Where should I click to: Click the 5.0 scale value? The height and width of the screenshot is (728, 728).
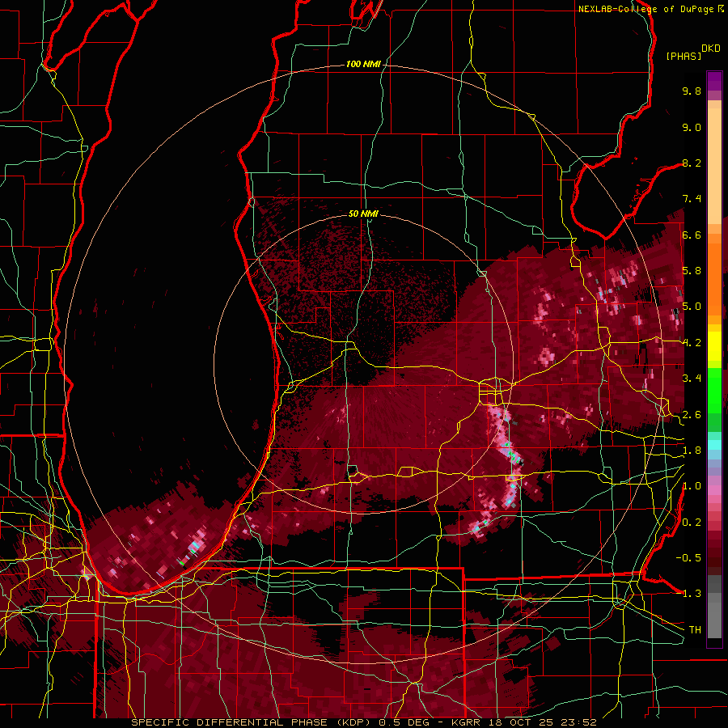(692, 307)
